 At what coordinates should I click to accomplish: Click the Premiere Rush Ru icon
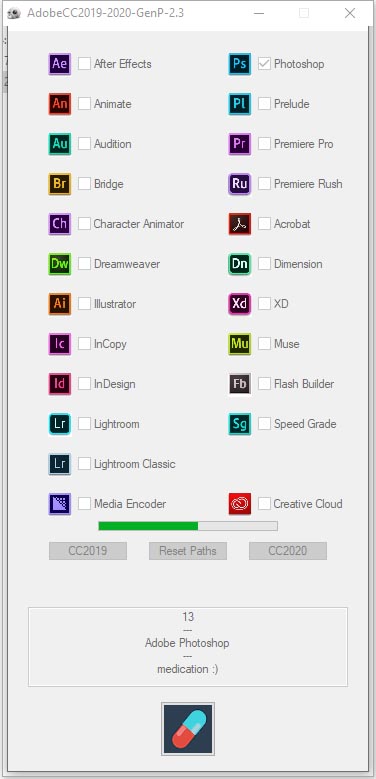click(240, 184)
